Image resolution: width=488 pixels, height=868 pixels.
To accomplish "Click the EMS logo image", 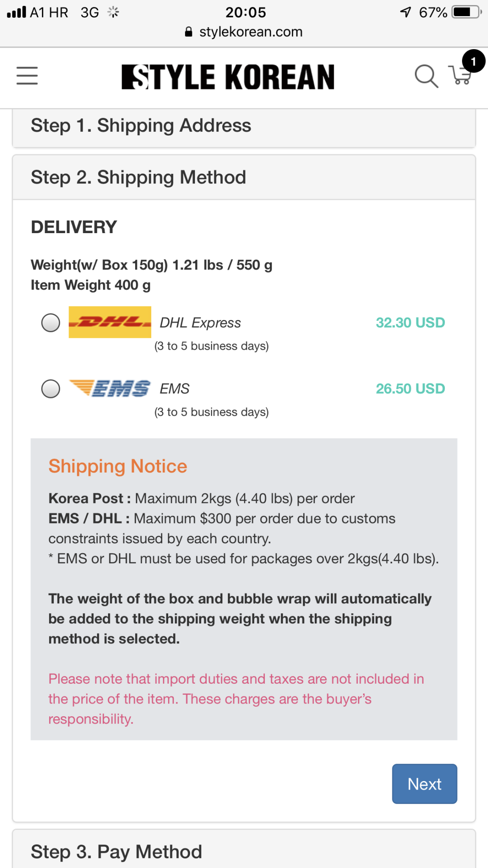I will coord(110,388).
